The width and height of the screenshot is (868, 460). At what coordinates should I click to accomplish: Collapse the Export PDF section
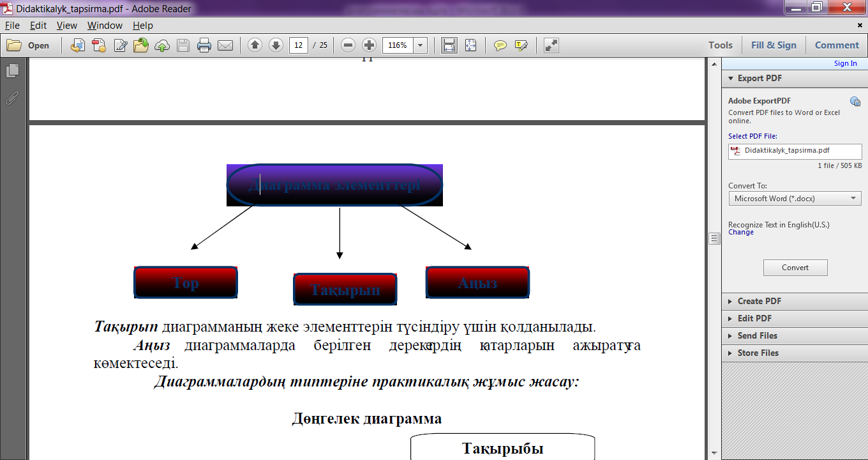(x=795, y=78)
